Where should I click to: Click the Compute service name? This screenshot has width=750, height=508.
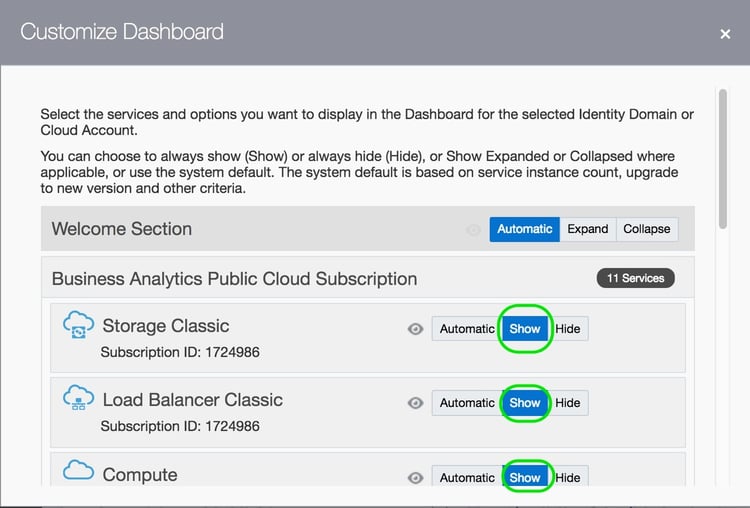[x=140, y=475]
